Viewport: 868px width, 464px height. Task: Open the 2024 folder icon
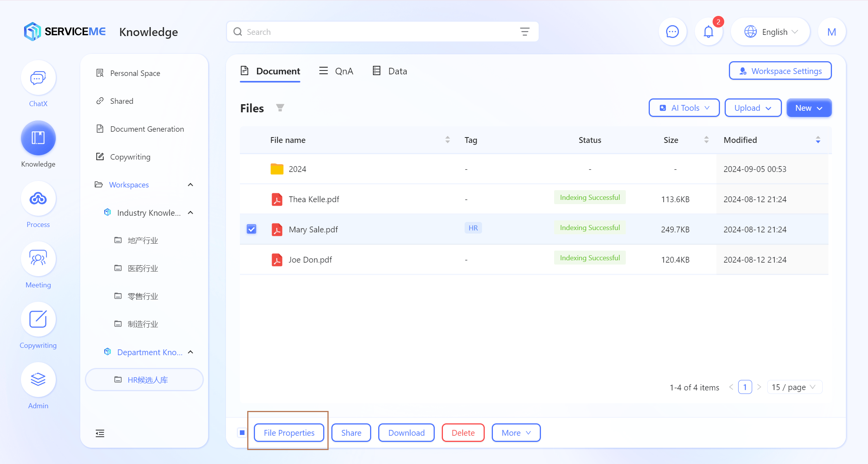pos(277,169)
